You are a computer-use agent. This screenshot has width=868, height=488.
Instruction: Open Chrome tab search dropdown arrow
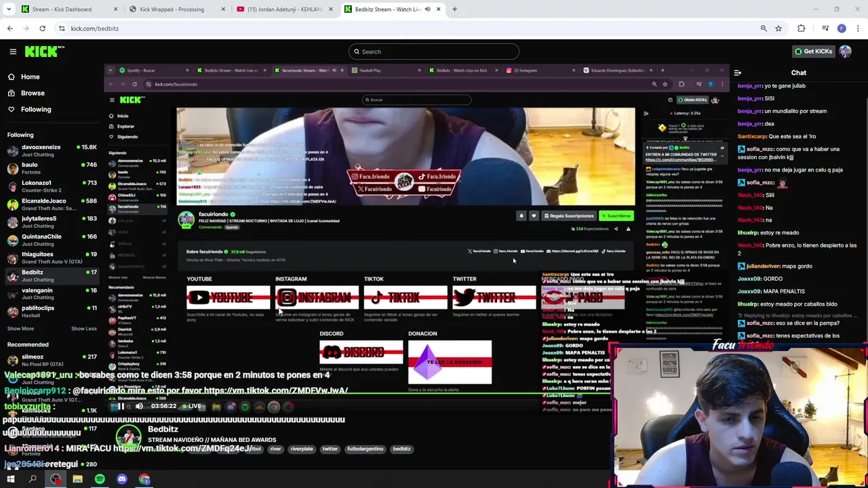click(9, 9)
